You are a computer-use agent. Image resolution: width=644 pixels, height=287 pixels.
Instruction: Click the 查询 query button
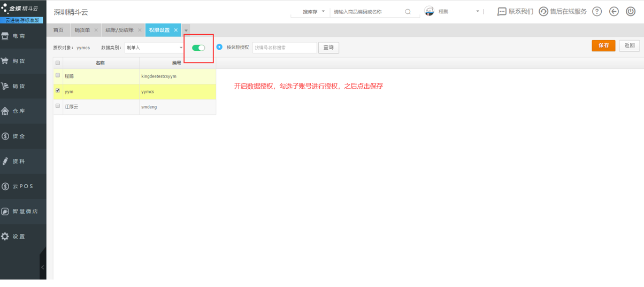[328, 48]
